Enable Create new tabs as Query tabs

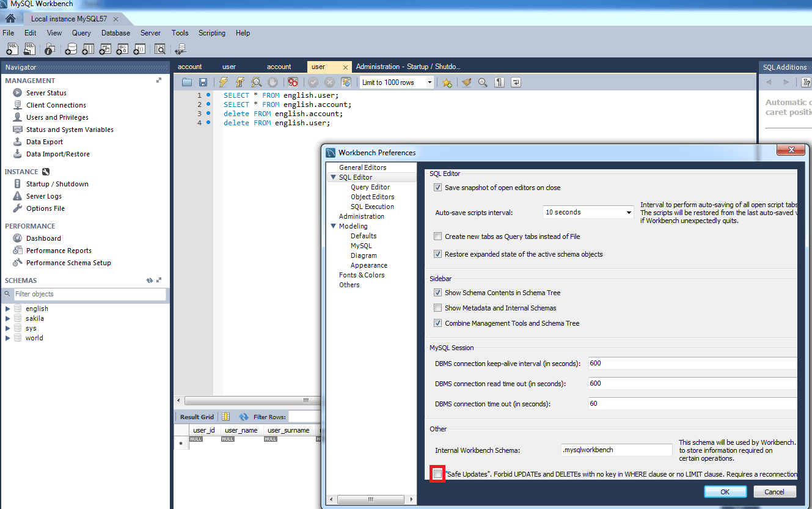click(437, 236)
